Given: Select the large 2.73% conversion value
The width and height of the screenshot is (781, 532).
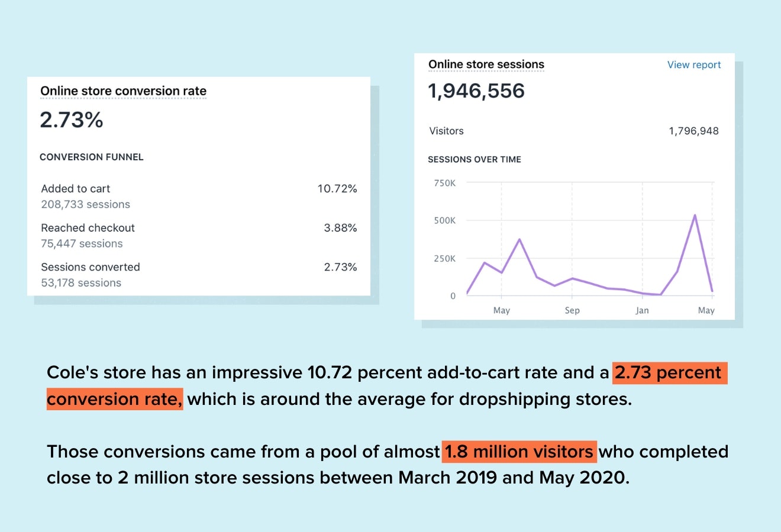Looking at the screenshot, I should tap(72, 120).
